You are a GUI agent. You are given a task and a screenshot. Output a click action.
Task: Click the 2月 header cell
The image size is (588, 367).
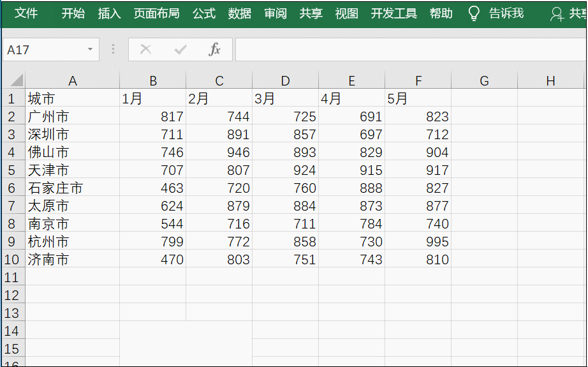(x=219, y=98)
